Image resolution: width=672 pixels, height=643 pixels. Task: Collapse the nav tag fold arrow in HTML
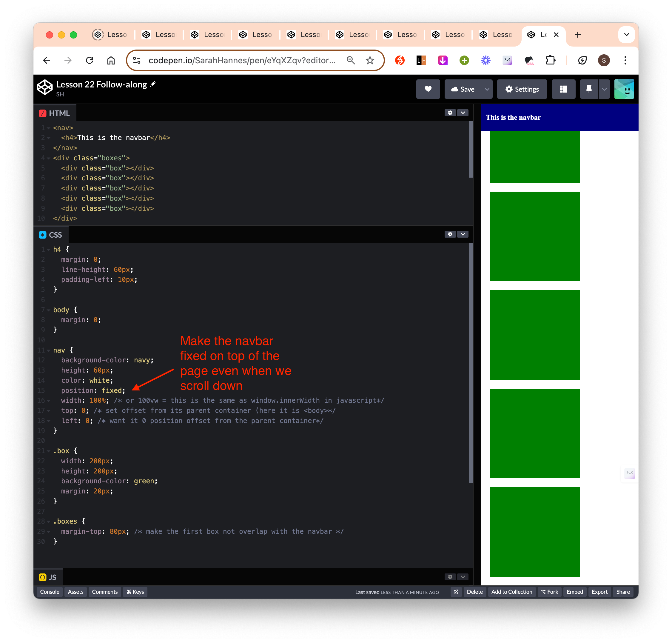[49, 128]
